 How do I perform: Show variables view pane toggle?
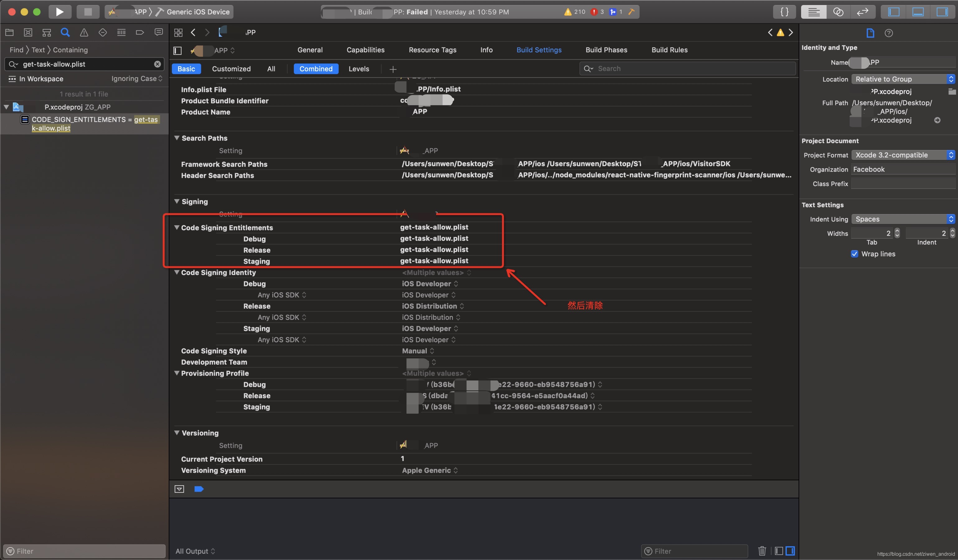(x=779, y=550)
